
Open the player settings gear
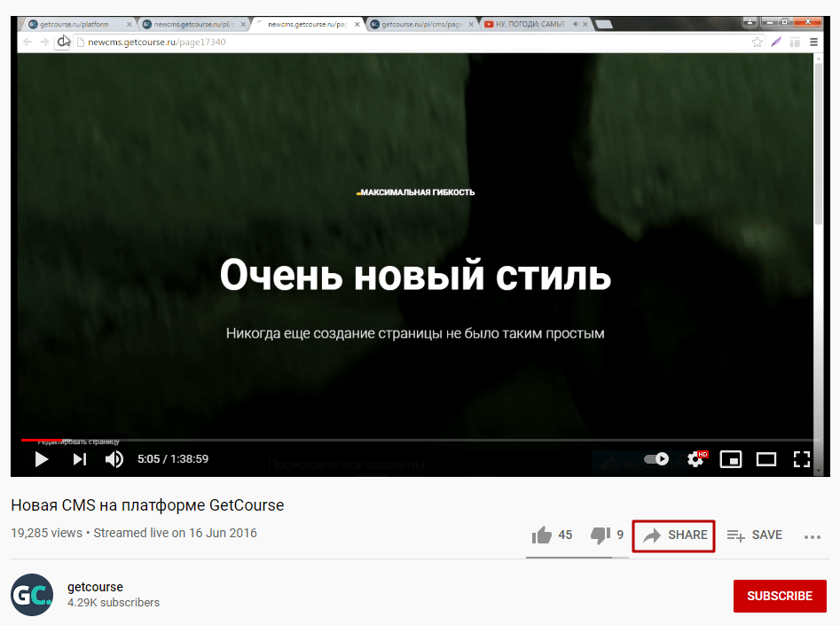[696, 459]
